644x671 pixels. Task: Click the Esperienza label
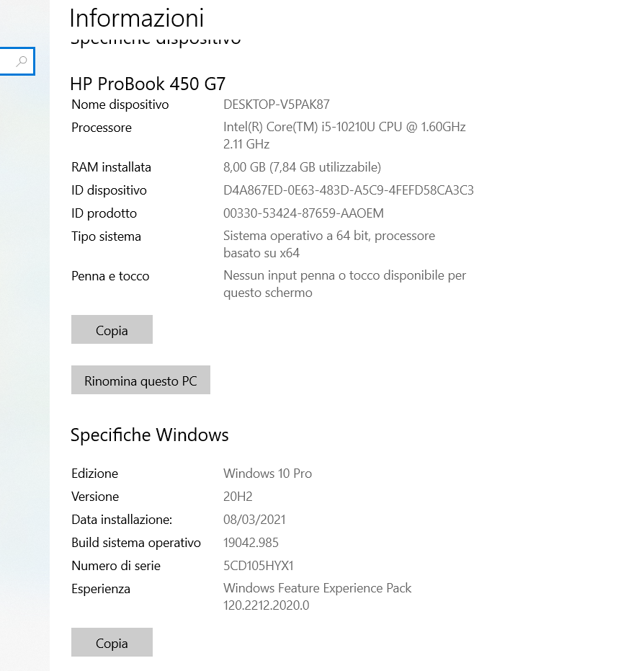(x=101, y=589)
